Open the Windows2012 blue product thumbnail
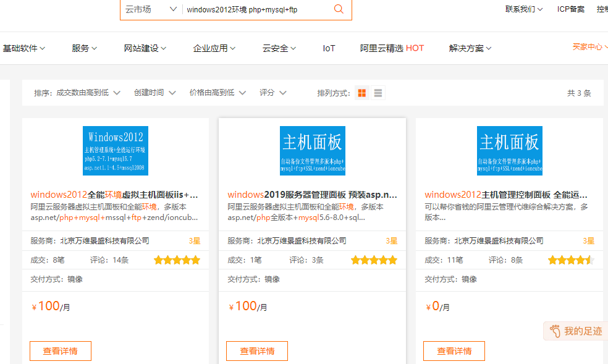 (x=116, y=151)
